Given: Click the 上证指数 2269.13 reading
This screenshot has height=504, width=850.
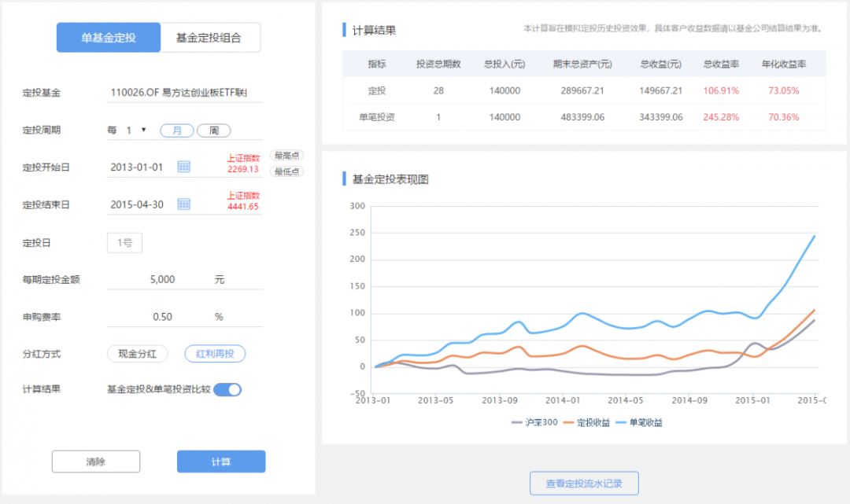Looking at the screenshot, I should [x=243, y=164].
